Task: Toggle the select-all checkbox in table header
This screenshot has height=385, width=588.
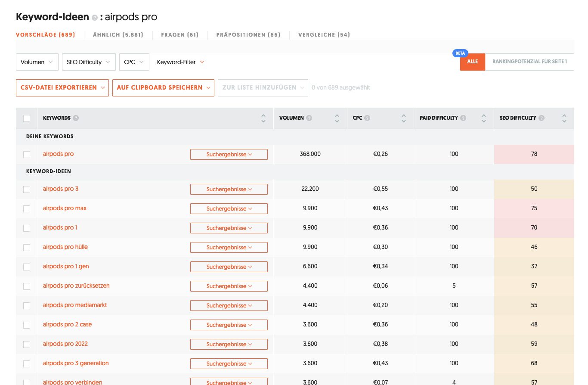Action: 27,118
